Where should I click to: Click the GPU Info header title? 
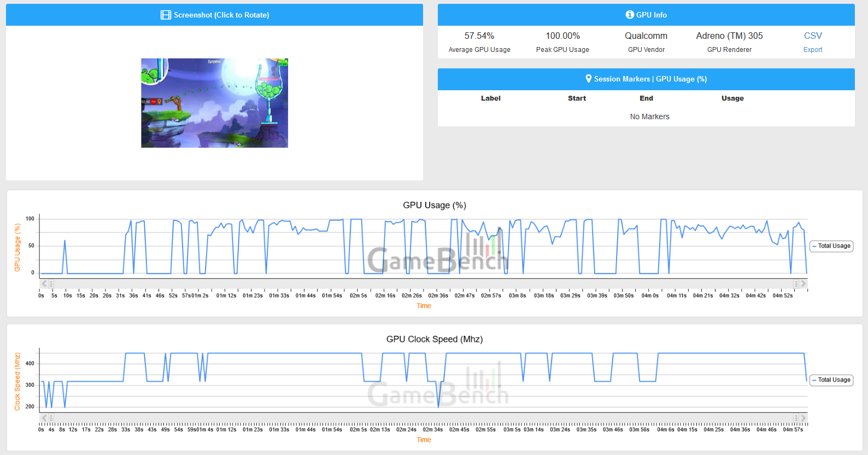coord(652,15)
